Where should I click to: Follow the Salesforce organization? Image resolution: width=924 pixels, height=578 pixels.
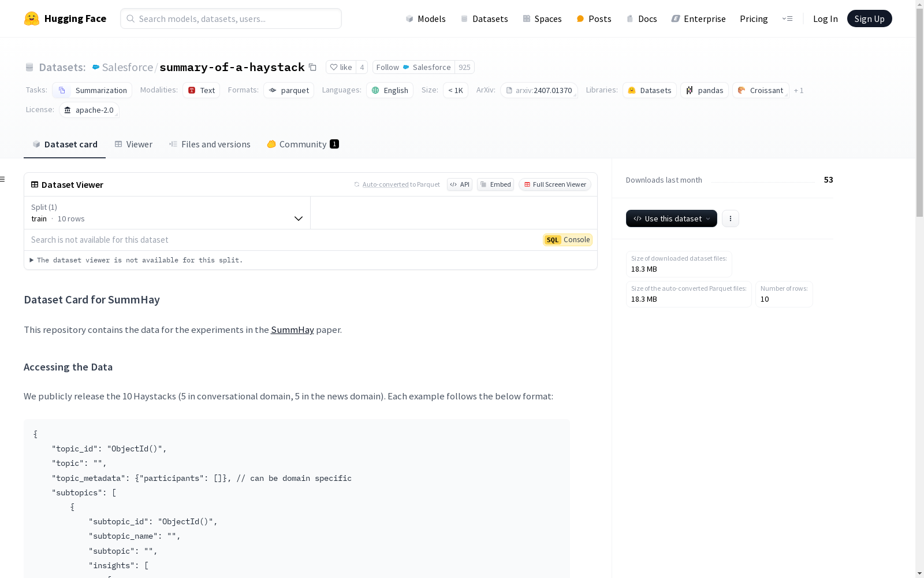tap(413, 67)
